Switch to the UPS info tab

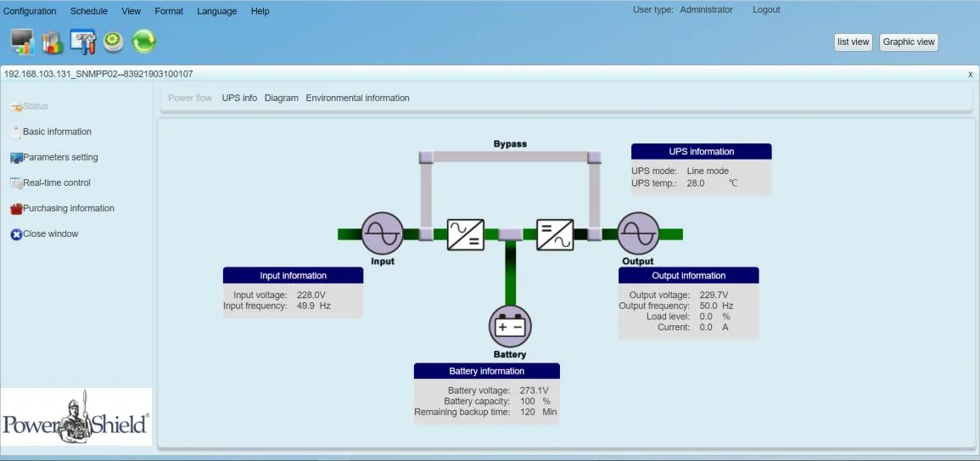point(239,98)
